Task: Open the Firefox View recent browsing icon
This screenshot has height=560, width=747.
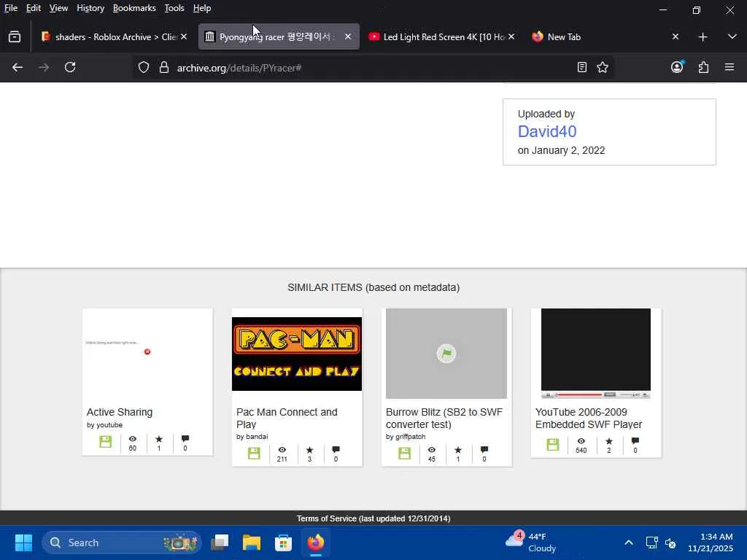Action: pos(15,36)
